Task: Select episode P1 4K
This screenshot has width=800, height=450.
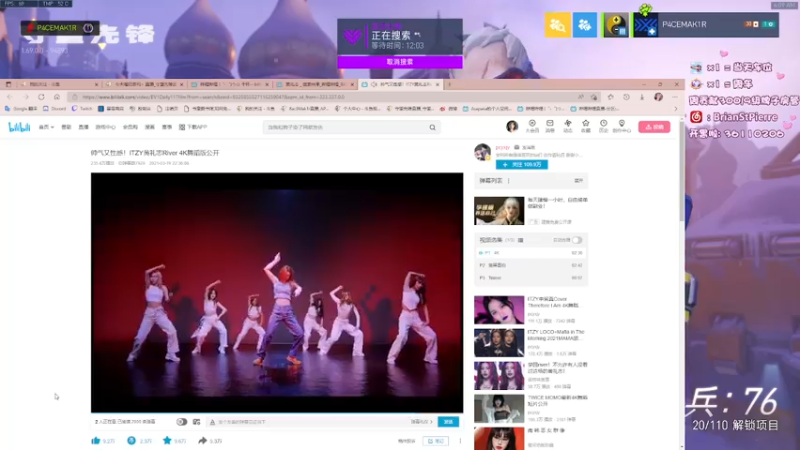Action: [531, 253]
